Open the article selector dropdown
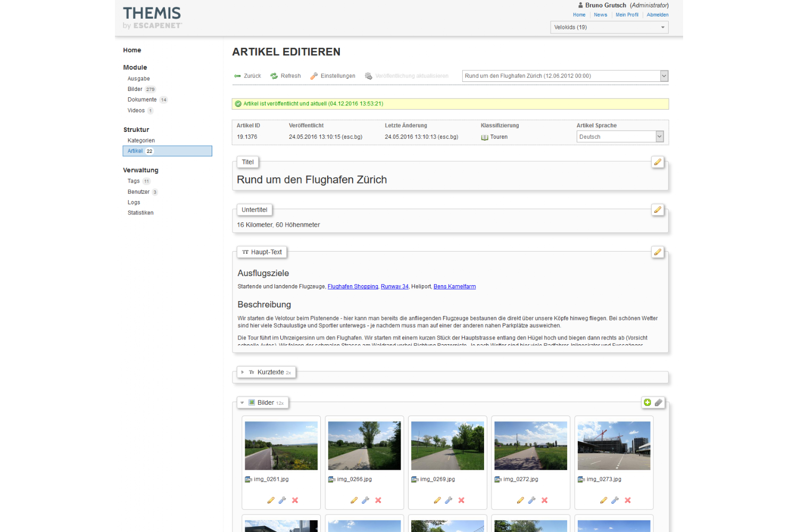The image size is (798, 532). (565, 76)
